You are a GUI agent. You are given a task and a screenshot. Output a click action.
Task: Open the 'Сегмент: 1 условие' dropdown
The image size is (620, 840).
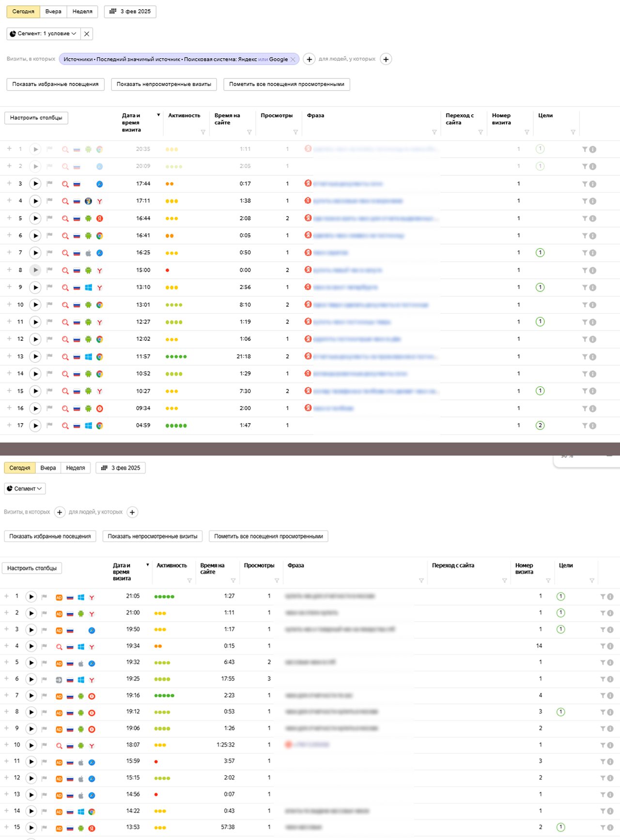(44, 33)
